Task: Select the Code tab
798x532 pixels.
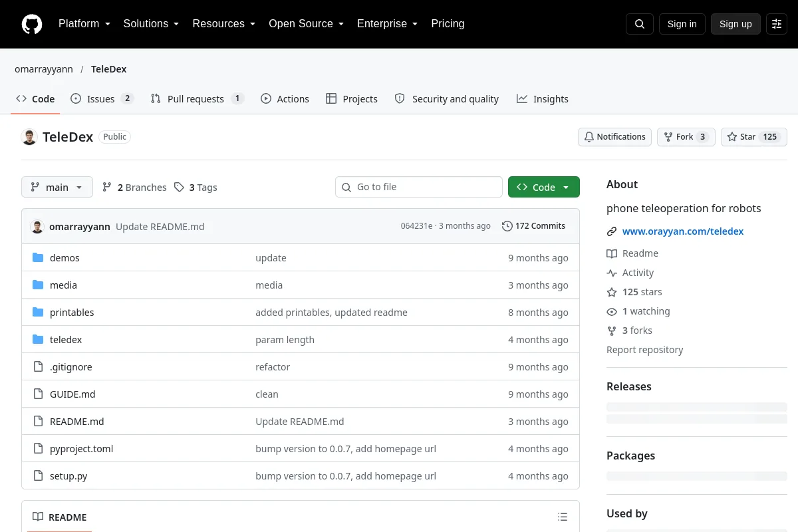Action: (x=36, y=98)
